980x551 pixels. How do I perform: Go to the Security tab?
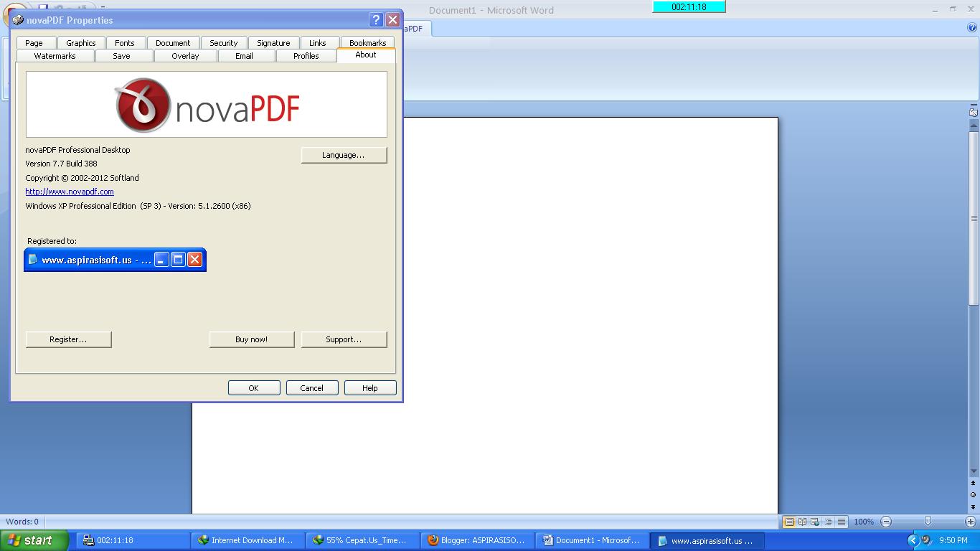[x=224, y=43]
